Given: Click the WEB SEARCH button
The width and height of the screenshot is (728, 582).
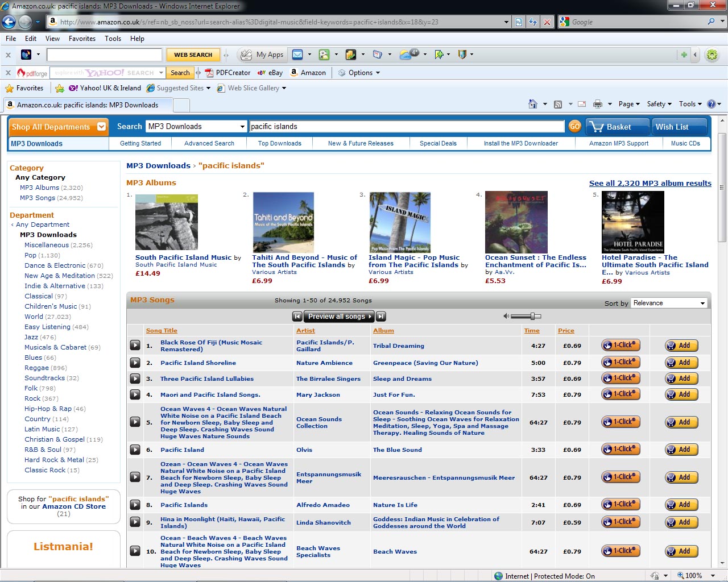Looking at the screenshot, I should [x=193, y=55].
